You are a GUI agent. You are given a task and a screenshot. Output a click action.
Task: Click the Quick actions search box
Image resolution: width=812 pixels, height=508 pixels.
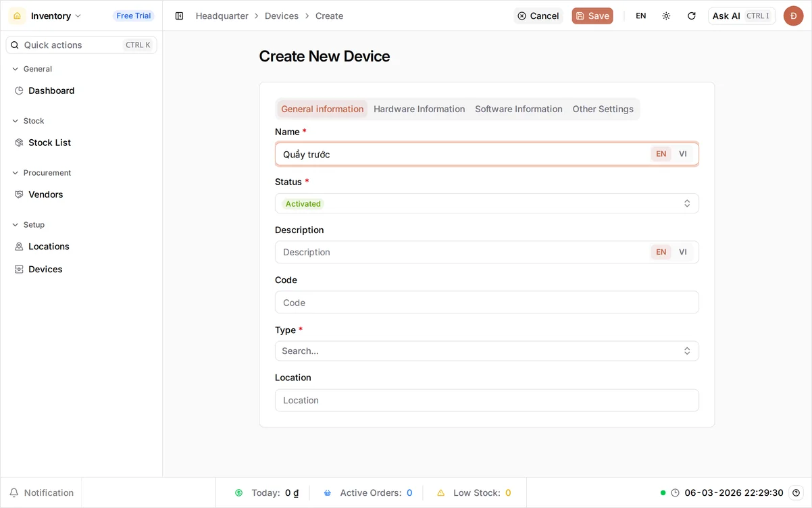coord(81,45)
